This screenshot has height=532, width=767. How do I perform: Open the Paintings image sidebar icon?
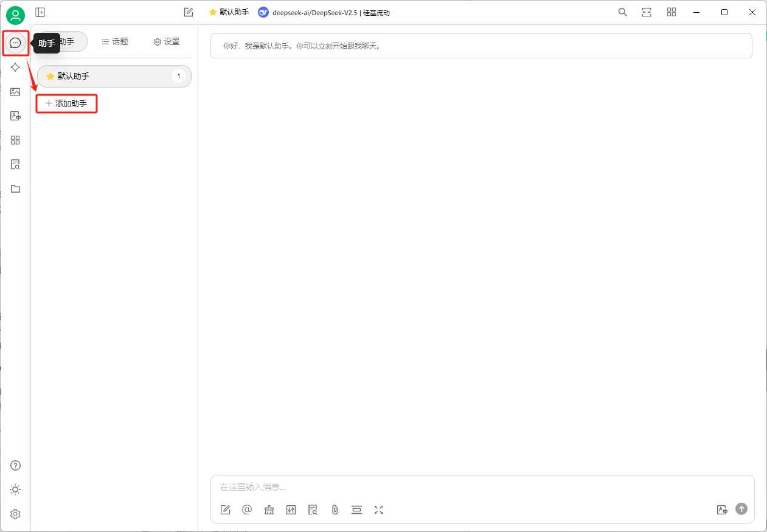(x=15, y=92)
